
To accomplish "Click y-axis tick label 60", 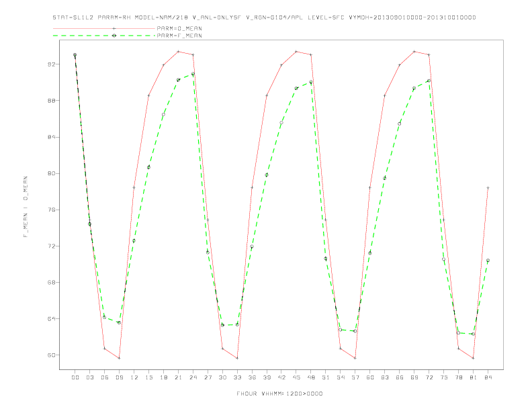I will 52,355.
